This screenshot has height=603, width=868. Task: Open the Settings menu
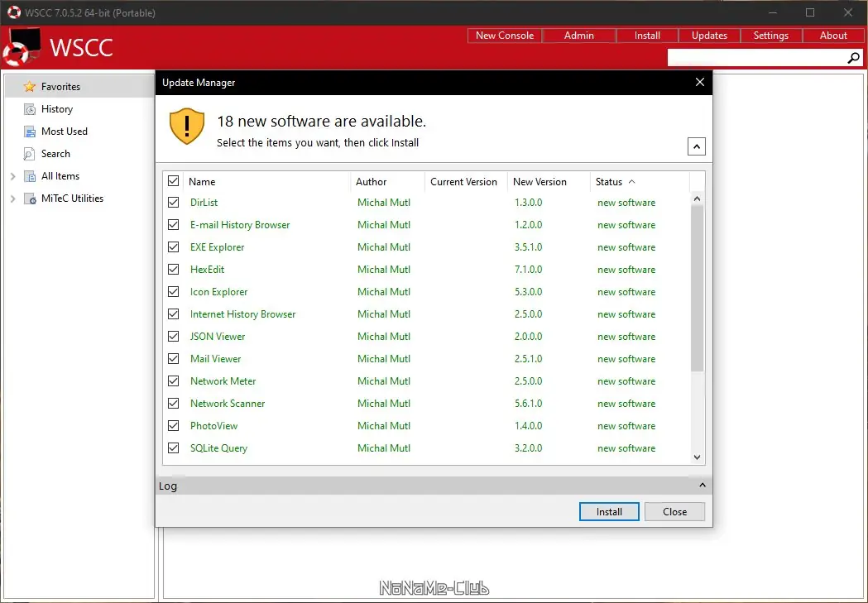click(770, 36)
